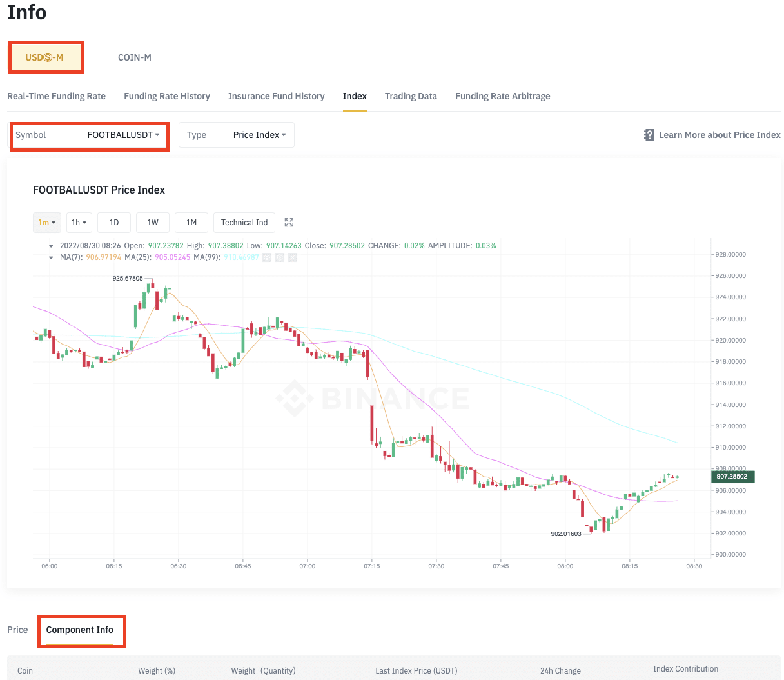Viewport: 784px width, 680px height.
Task: Switch to the Price tab below chart
Action: click(x=17, y=630)
